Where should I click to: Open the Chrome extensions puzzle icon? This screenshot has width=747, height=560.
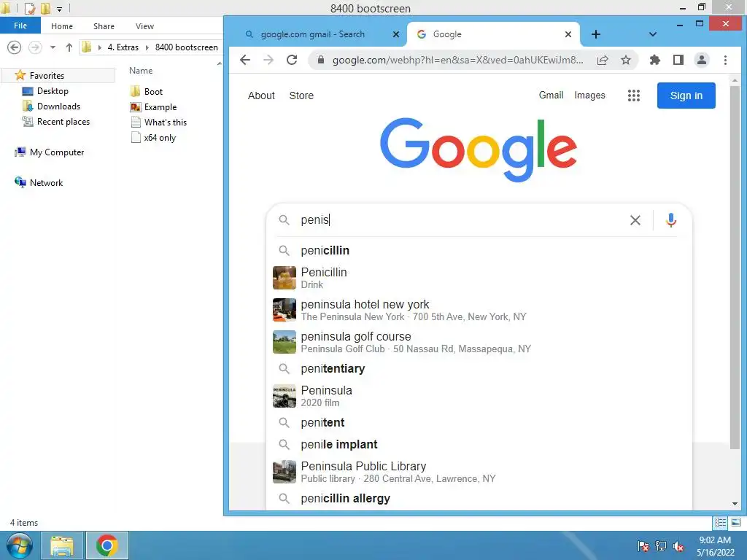point(655,60)
